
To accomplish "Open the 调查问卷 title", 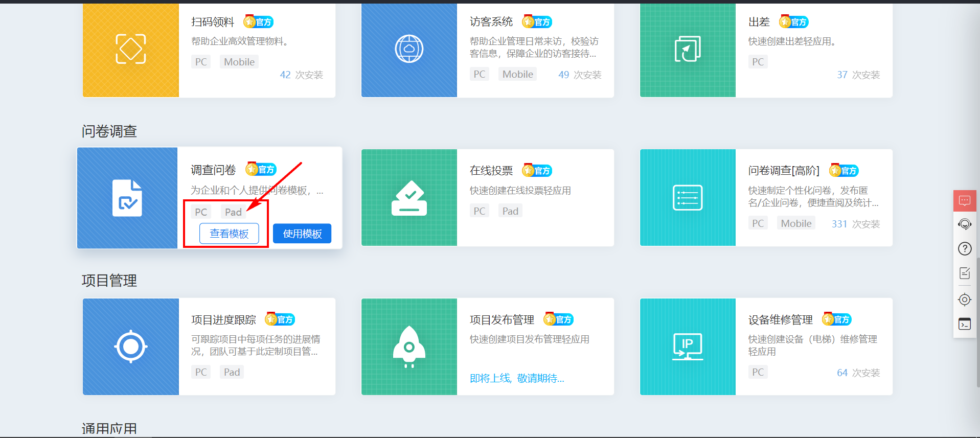I will 213,170.
